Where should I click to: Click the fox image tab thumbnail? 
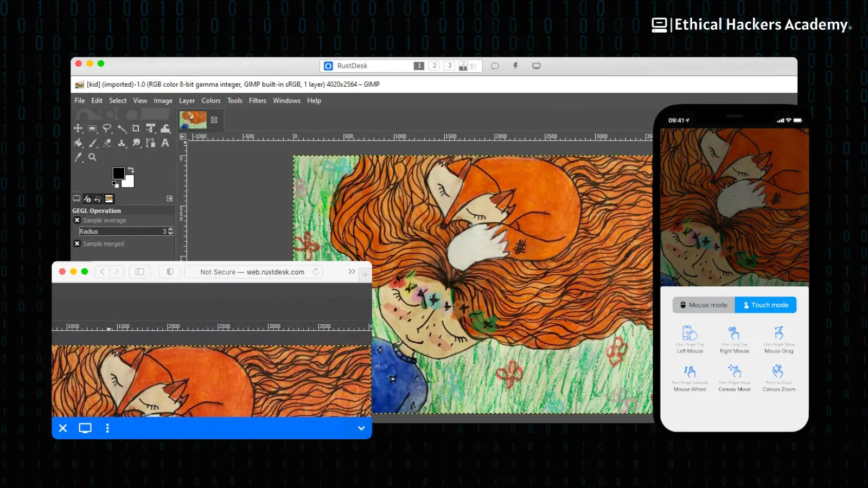coord(193,120)
